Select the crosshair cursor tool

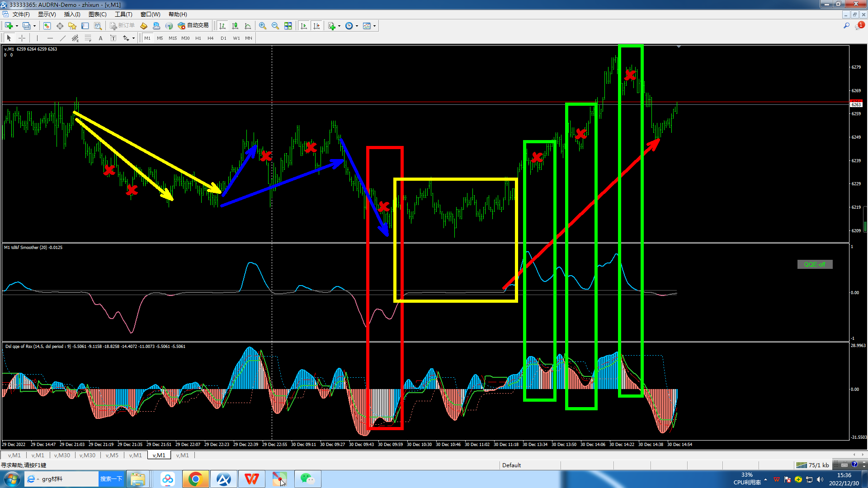click(22, 38)
